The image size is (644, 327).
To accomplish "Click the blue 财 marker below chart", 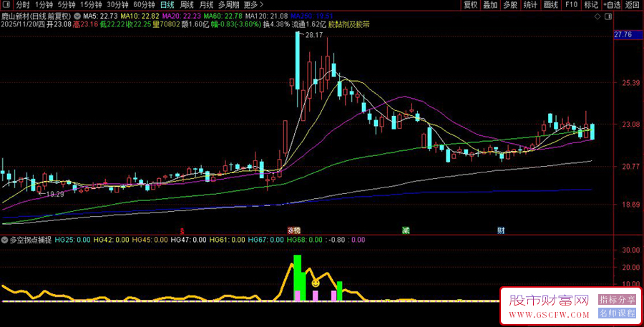I will [x=501, y=230].
